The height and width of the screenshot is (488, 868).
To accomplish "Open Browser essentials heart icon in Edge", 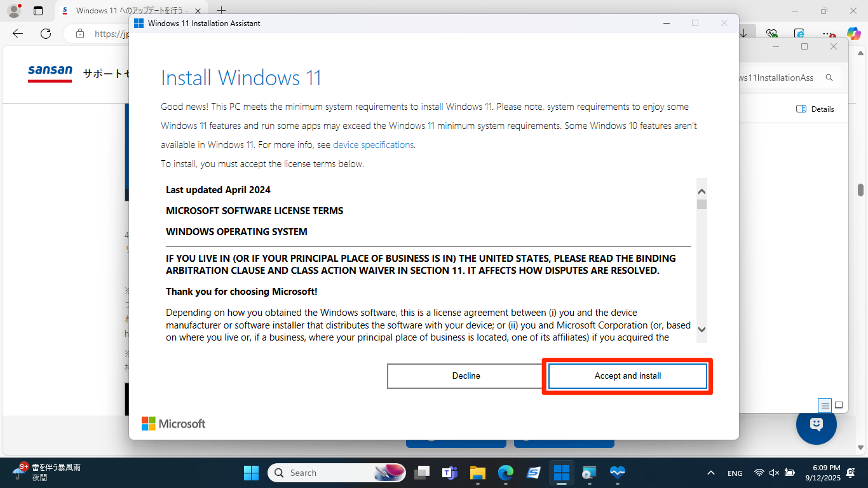I will pyautogui.click(x=771, y=34).
